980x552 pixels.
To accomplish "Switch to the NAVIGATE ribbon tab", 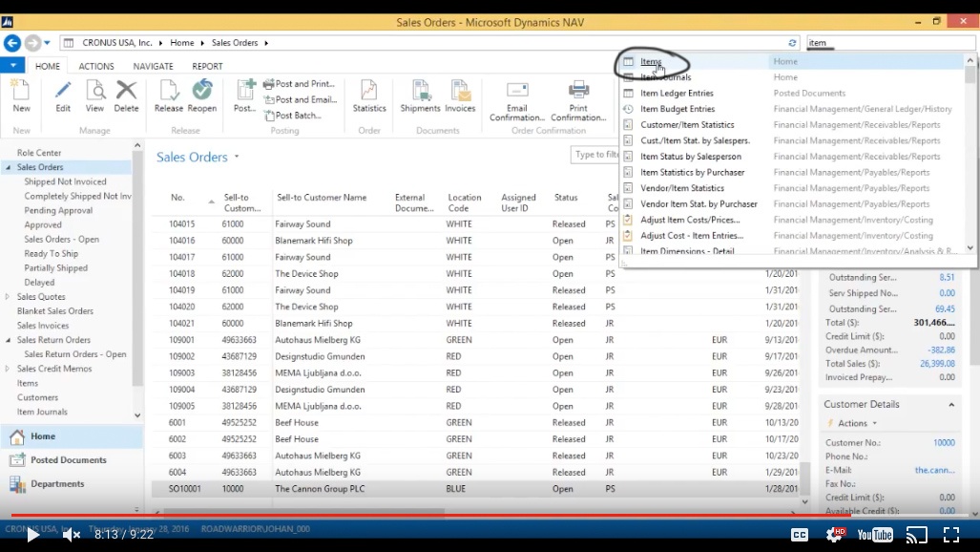I will [x=153, y=66].
